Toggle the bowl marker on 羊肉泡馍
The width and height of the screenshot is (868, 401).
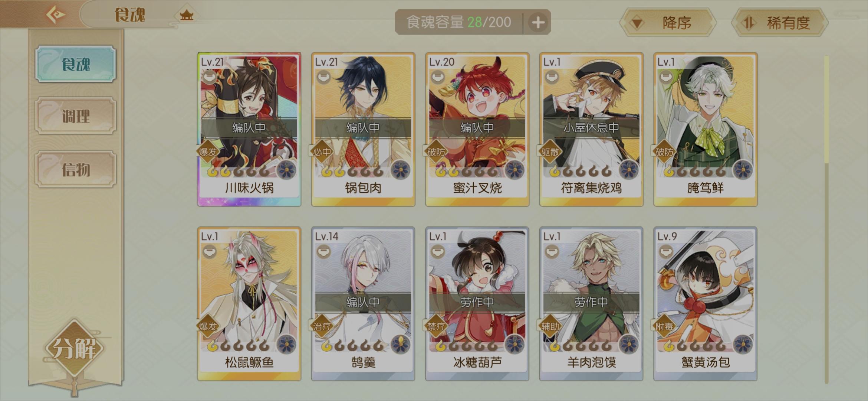pos(552,252)
